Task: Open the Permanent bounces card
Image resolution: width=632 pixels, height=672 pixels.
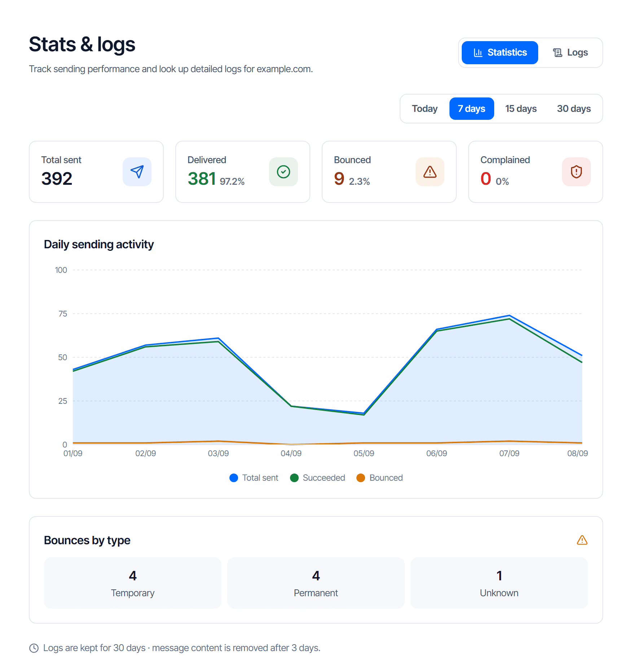Action: pos(316,583)
